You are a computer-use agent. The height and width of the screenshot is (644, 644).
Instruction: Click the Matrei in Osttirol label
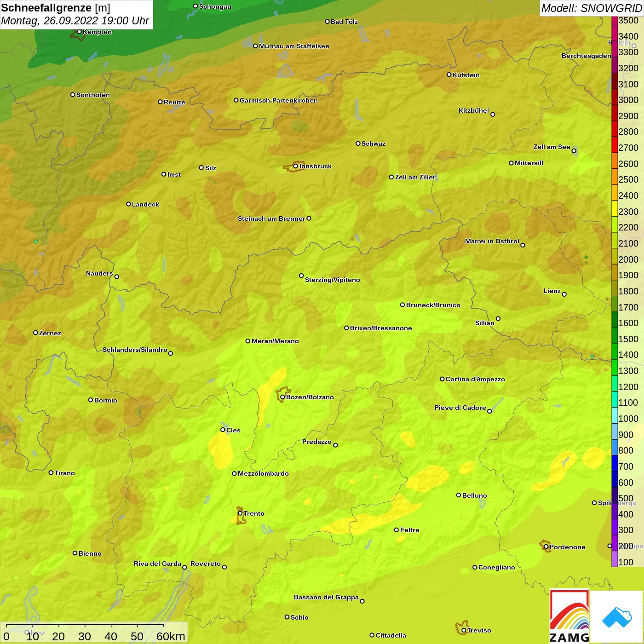pos(492,241)
